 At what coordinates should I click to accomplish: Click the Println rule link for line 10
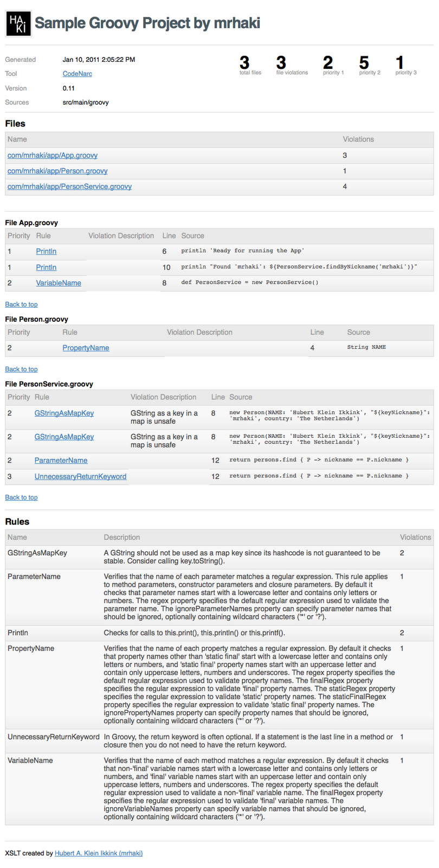pos(46,267)
